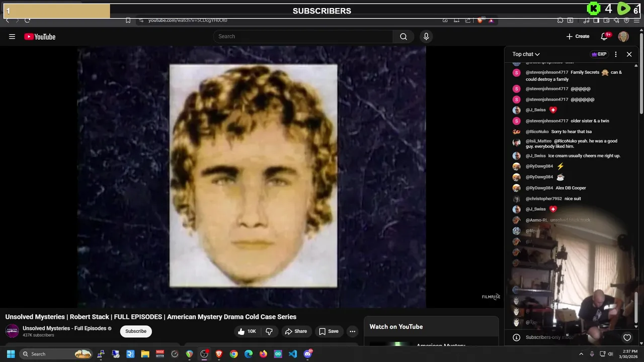Open the Windows Start menu

point(11,354)
